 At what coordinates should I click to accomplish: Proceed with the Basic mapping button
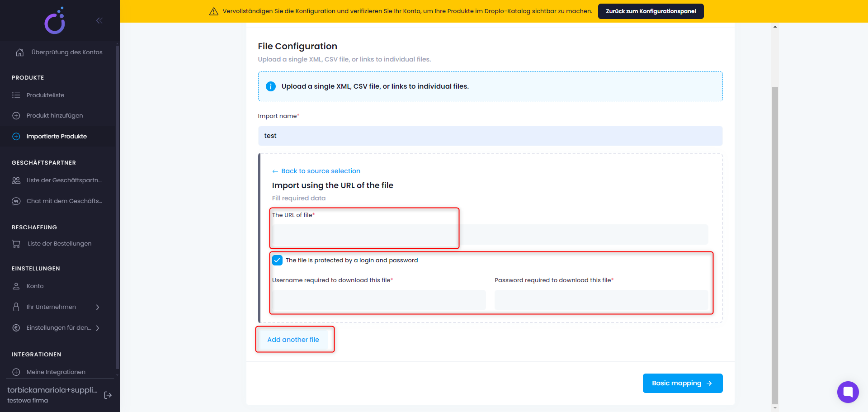[x=682, y=383]
